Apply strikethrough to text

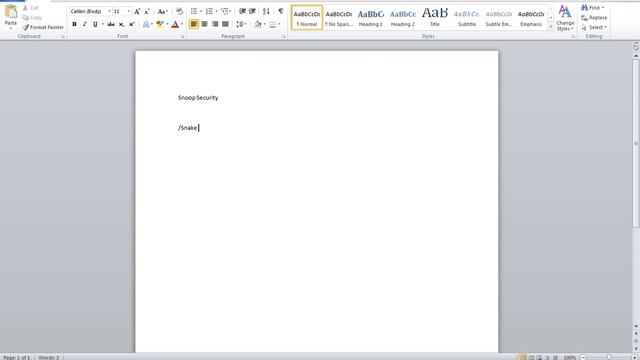(x=111, y=24)
